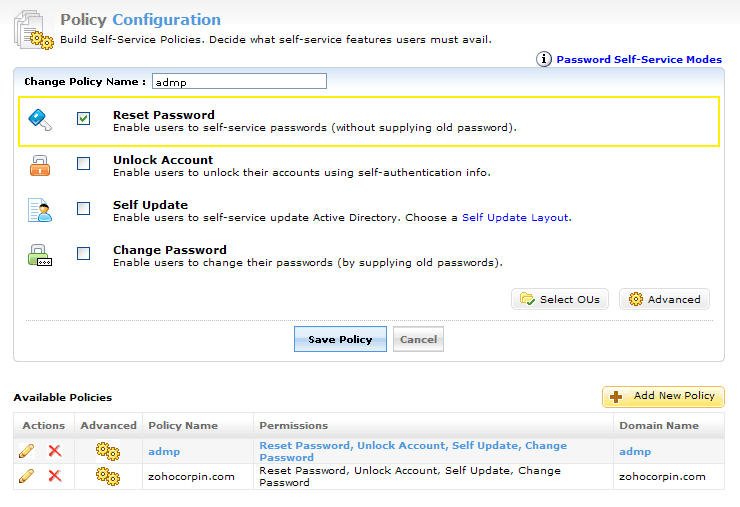Click the Policy Configuration header icon

tap(34, 28)
